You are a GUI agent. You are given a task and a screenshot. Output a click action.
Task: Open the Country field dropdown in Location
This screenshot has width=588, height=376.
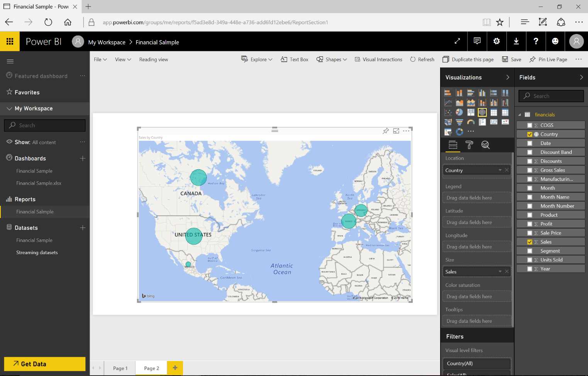[x=499, y=170]
